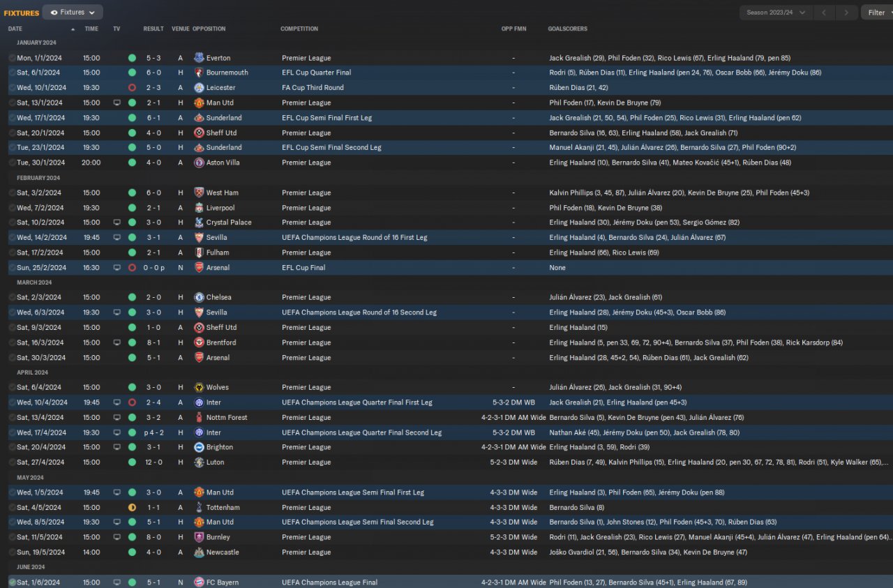
Task: Click the TV icon on the EFL Cup Final row
Action: (117, 268)
